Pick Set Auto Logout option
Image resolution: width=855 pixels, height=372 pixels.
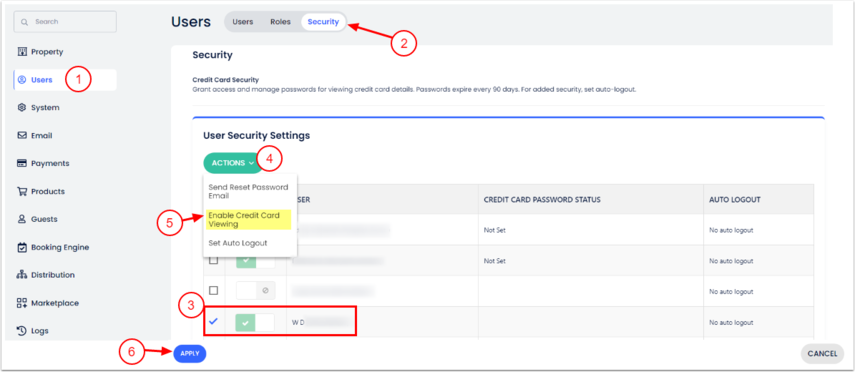[x=238, y=243]
